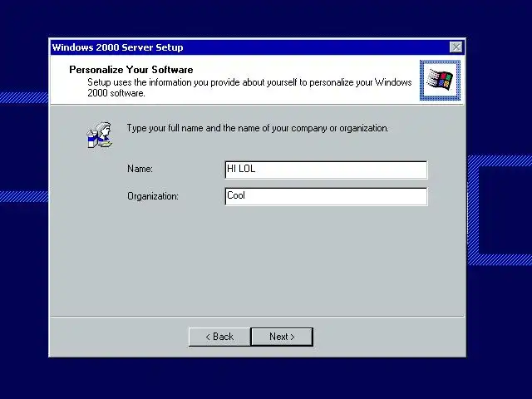This screenshot has height=399, width=532.
Task: Click the Windows flag logo icon
Action: pyautogui.click(x=440, y=80)
